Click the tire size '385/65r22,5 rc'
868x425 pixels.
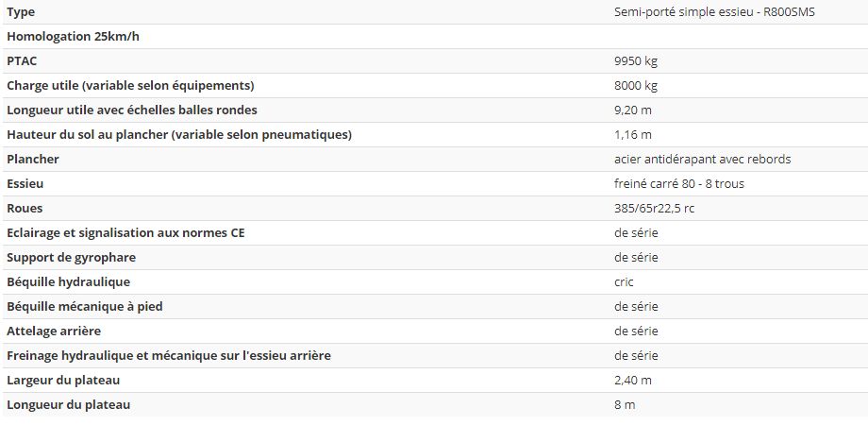pos(654,209)
